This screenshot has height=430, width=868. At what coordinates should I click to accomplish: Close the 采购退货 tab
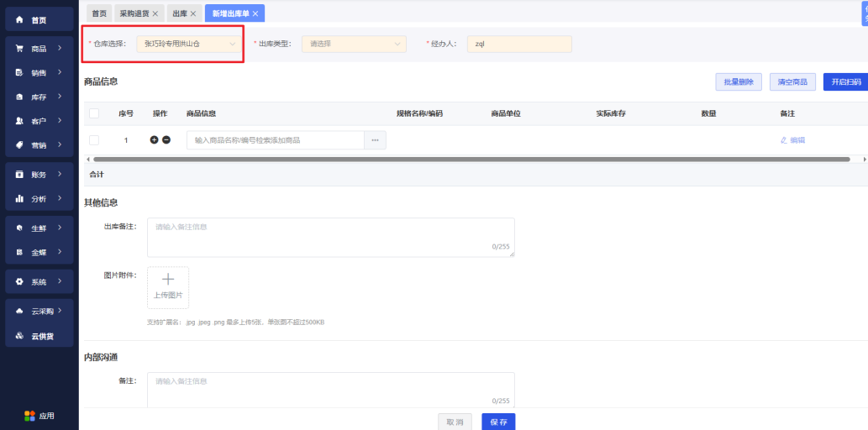tap(155, 13)
